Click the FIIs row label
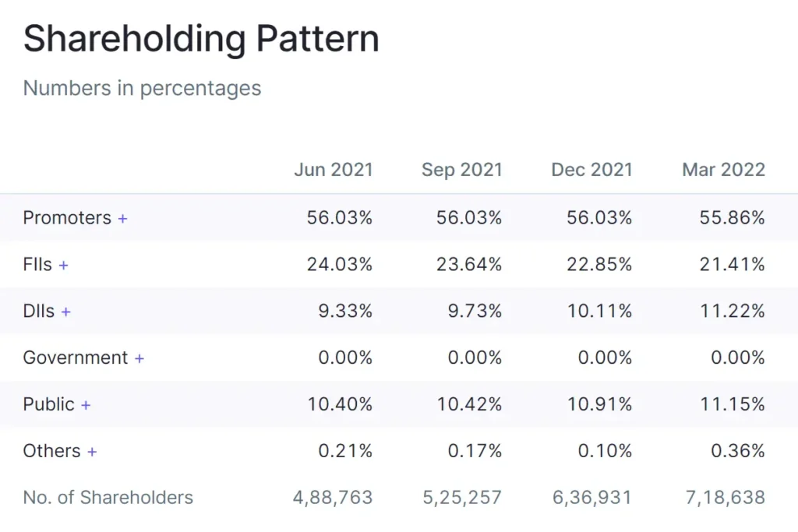The width and height of the screenshot is (798, 532). pyautogui.click(x=37, y=265)
